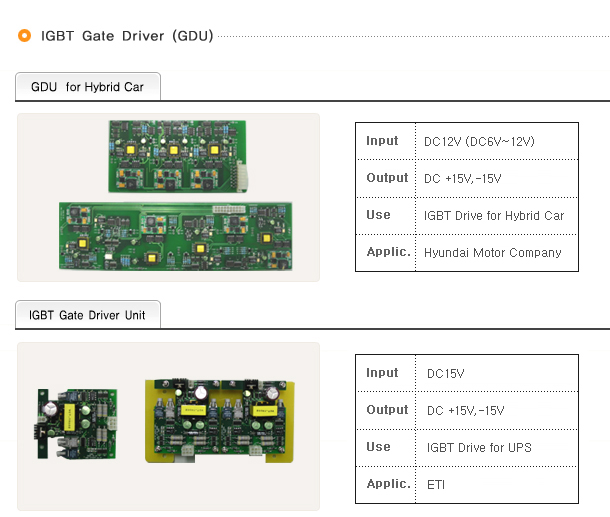Image resolution: width=610 pixels, height=517 pixels.
Task: Click the DC15V input value
Action: [445, 373]
